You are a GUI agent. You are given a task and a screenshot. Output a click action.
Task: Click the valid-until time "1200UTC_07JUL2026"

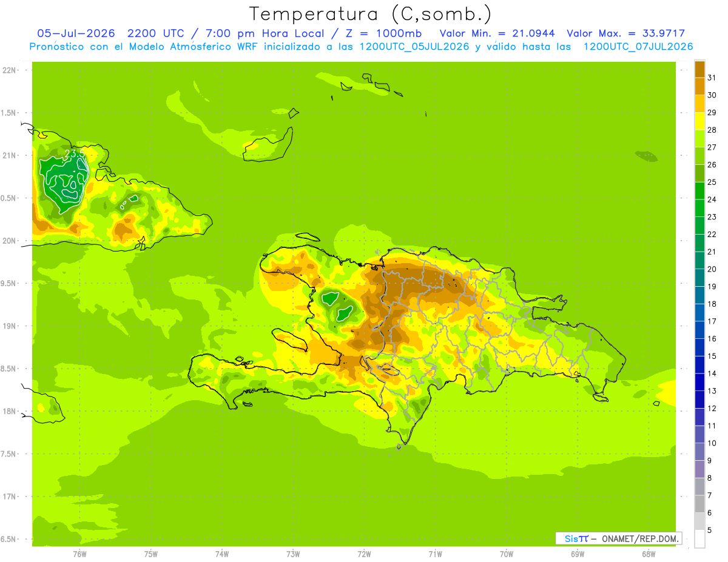pyautogui.click(x=638, y=47)
